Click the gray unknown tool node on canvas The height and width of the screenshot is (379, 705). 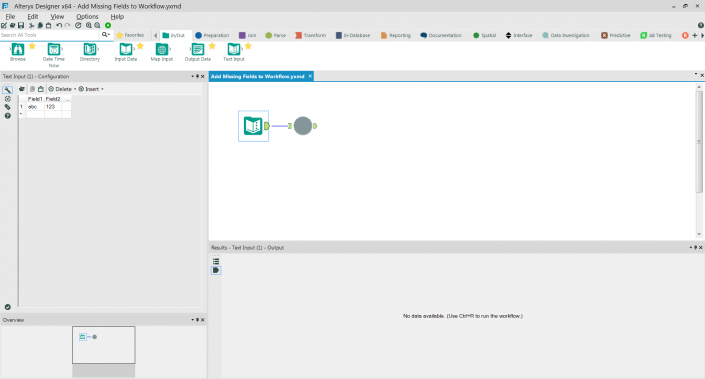coord(303,126)
